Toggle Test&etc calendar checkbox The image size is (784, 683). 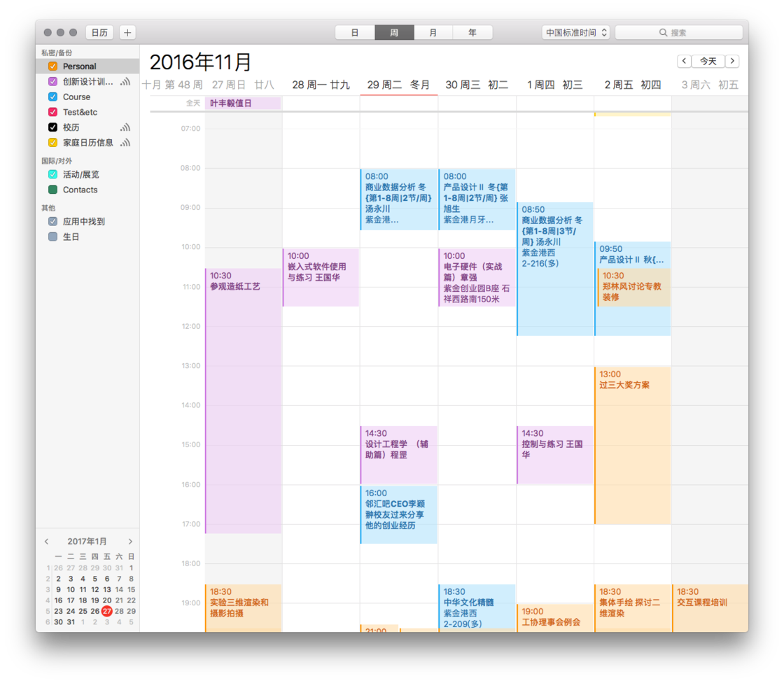tap(52, 112)
